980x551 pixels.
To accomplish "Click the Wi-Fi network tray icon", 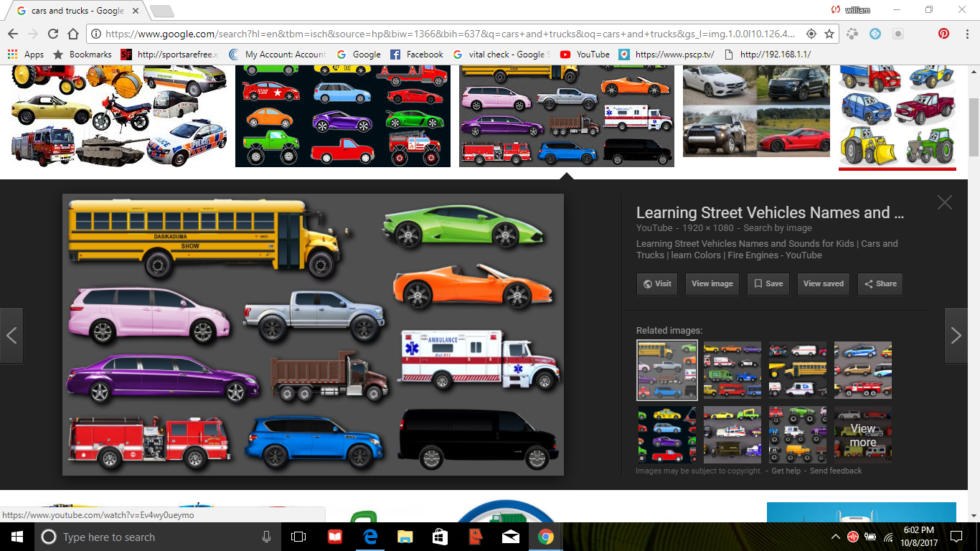I will click(888, 537).
